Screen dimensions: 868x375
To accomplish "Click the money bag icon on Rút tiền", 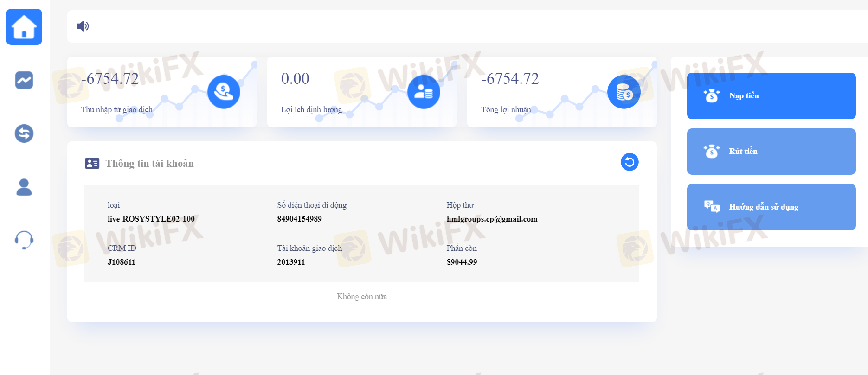I will [712, 151].
